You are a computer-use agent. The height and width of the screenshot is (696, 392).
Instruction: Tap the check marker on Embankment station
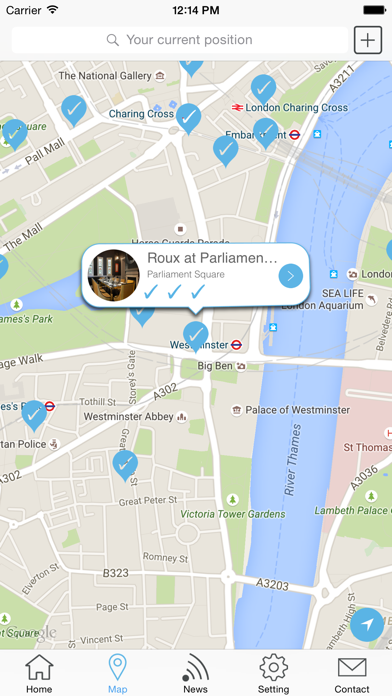click(x=265, y=133)
